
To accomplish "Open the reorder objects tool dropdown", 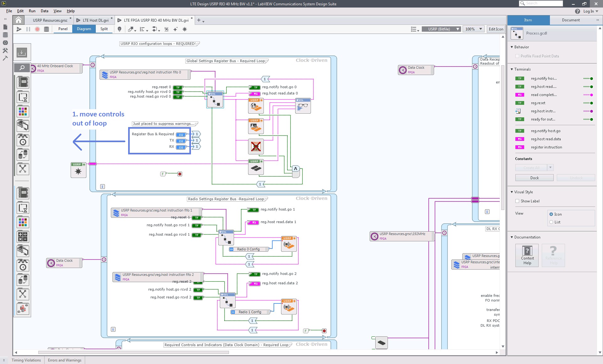I will tap(132, 29).
